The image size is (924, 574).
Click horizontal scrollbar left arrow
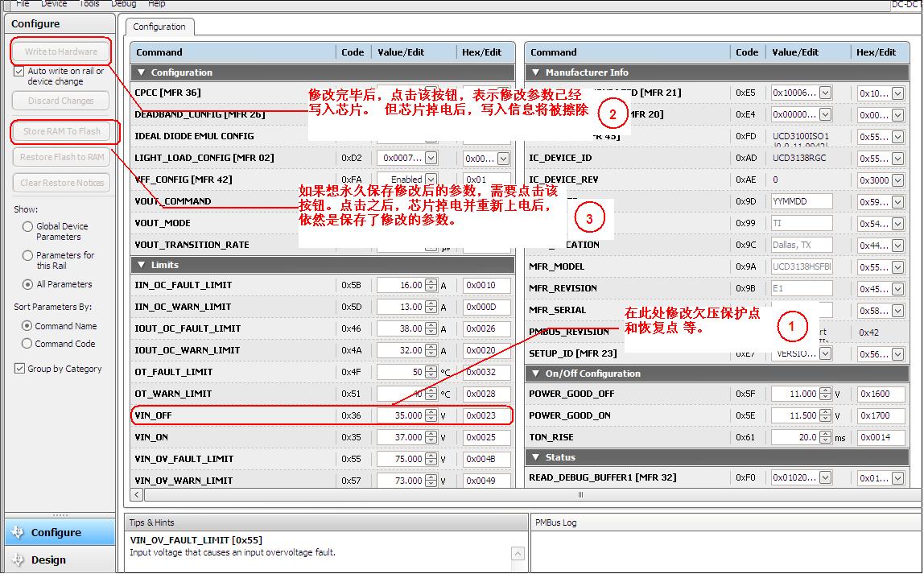coord(137,494)
